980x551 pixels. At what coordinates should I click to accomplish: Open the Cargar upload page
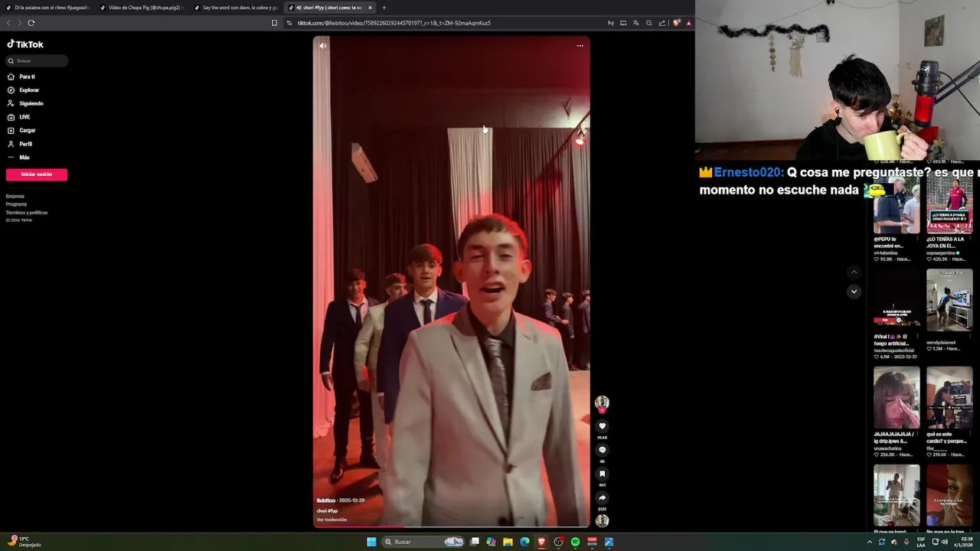pyautogui.click(x=22, y=130)
